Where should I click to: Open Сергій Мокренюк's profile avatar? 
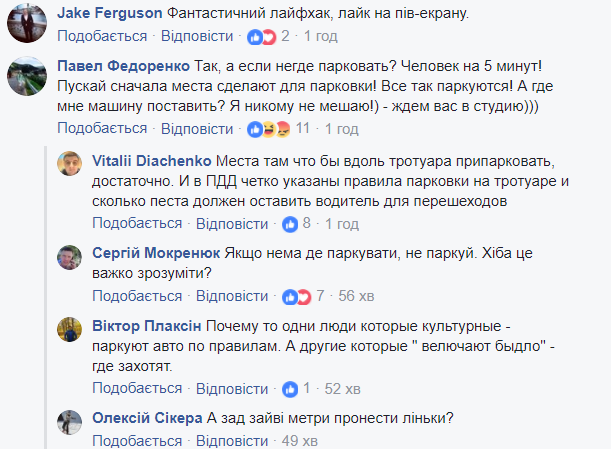pos(68,257)
